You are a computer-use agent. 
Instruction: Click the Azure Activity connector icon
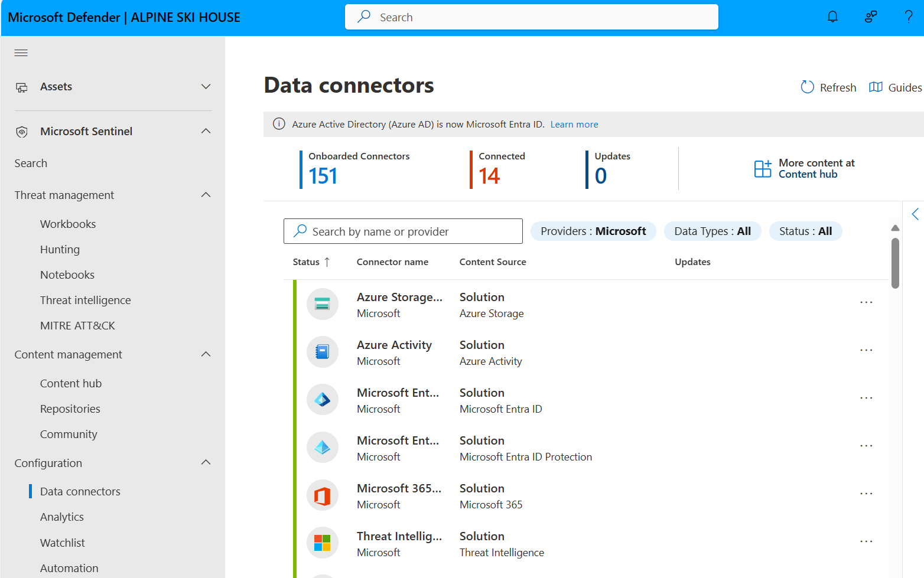(323, 352)
